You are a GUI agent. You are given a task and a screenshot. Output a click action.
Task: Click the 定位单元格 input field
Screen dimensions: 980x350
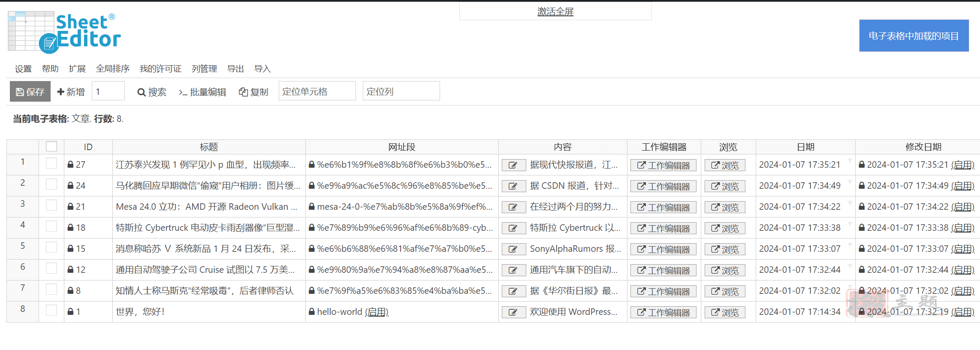pyautogui.click(x=317, y=91)
